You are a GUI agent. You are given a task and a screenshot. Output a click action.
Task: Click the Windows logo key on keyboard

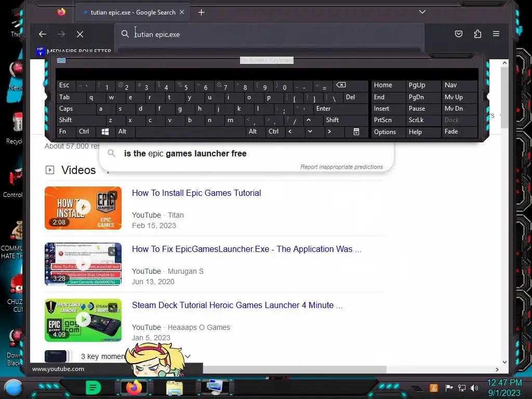click(105, 131)
